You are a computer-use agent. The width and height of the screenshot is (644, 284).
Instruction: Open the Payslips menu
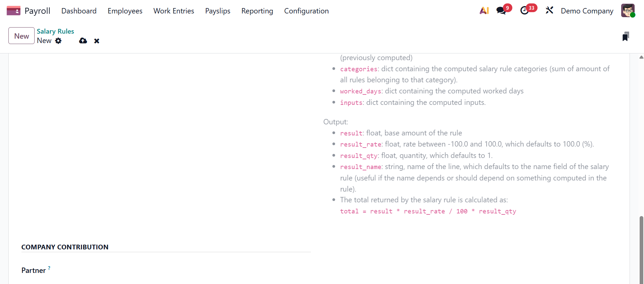coord(218,11)
